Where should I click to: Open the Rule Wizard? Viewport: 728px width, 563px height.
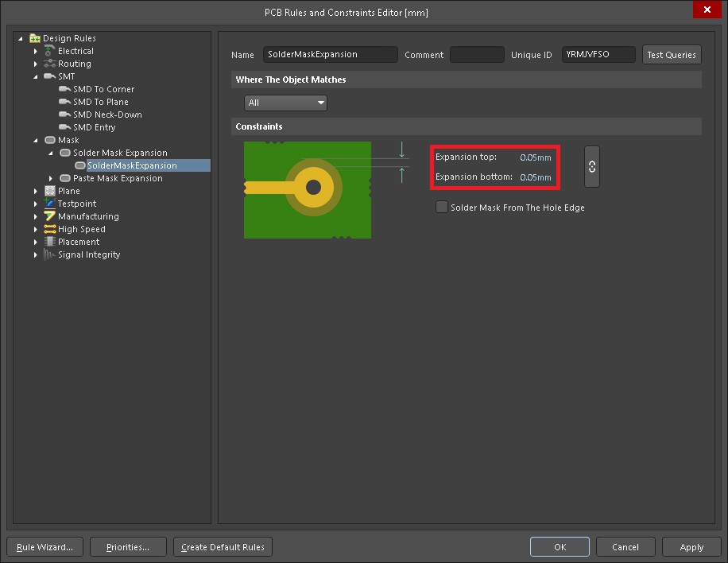click(x=45, y=547)
